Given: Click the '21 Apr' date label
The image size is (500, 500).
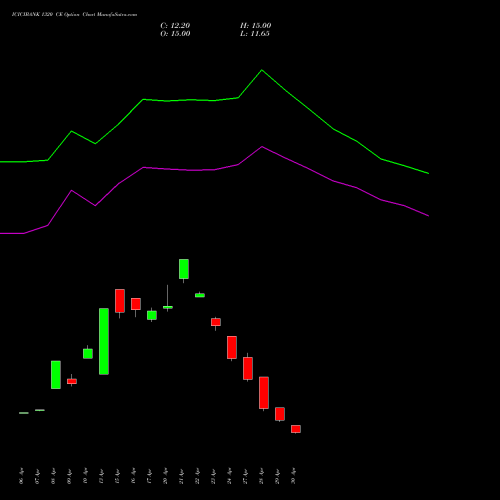Looking at the screenshot, I should (x=182, y=476).
